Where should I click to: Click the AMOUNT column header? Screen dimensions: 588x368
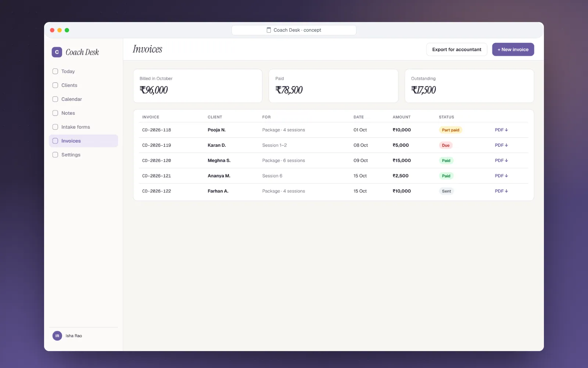click(x=401, y=117)
